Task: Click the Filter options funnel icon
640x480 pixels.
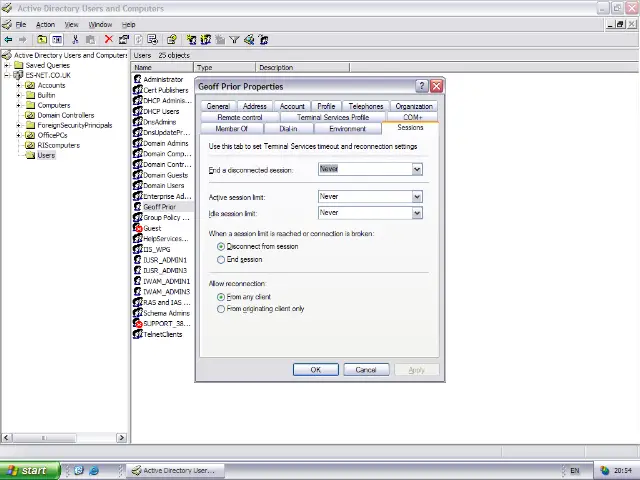Action: pyautogui.click(x=234, y=40)
